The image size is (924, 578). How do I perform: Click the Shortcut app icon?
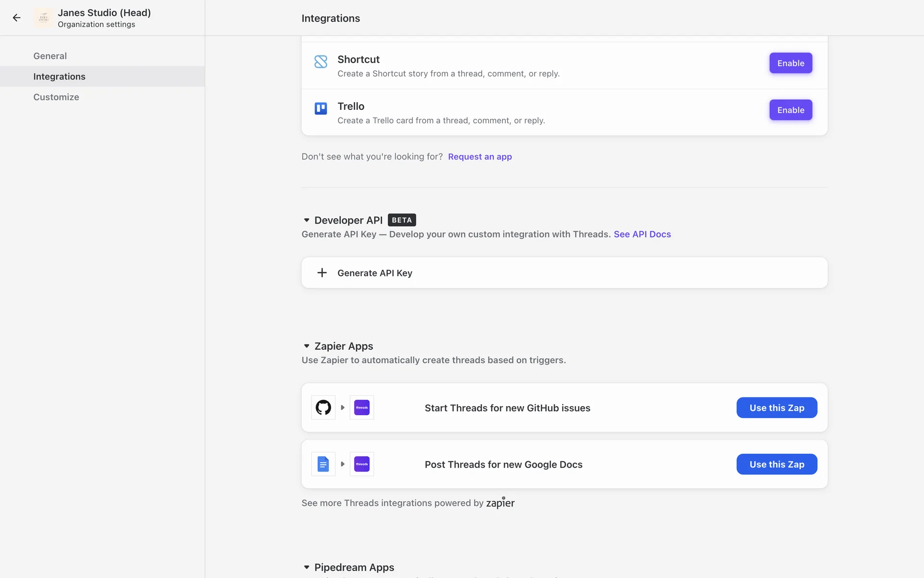point(321,62)
